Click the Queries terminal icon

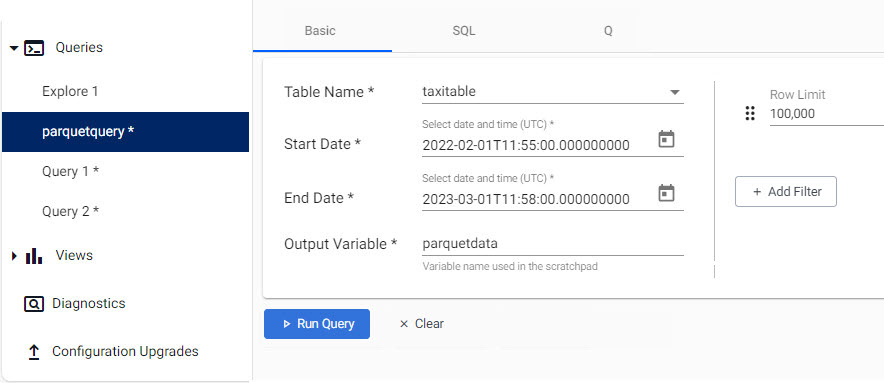pos(34,48)
